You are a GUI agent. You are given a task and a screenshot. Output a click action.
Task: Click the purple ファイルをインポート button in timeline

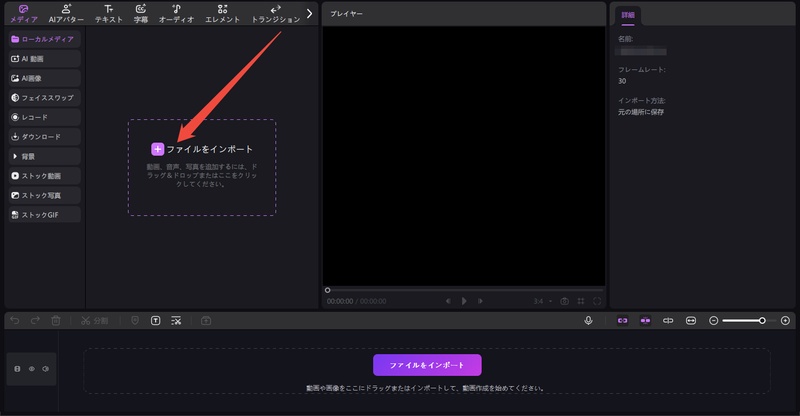click(427, 365)
